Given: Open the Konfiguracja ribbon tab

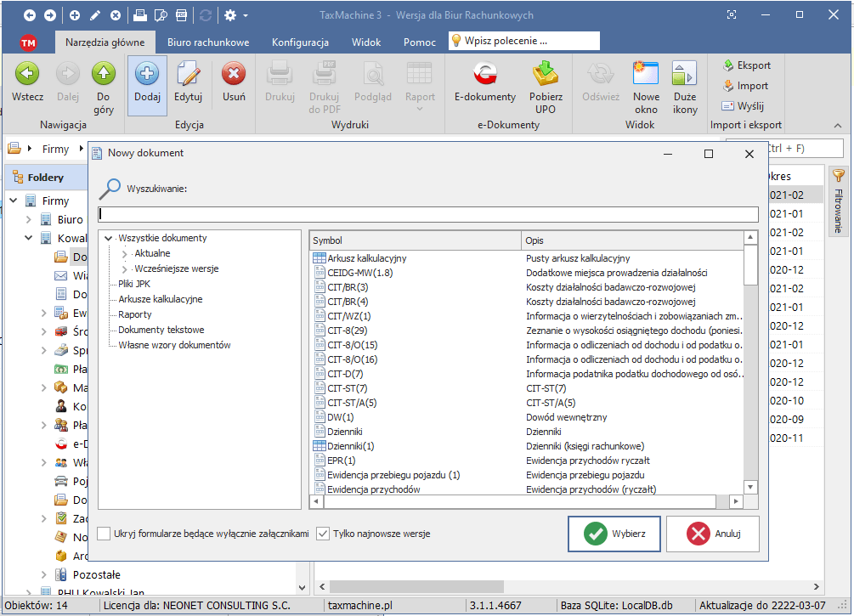Looking at the screenshot, I should coord(300,42).
